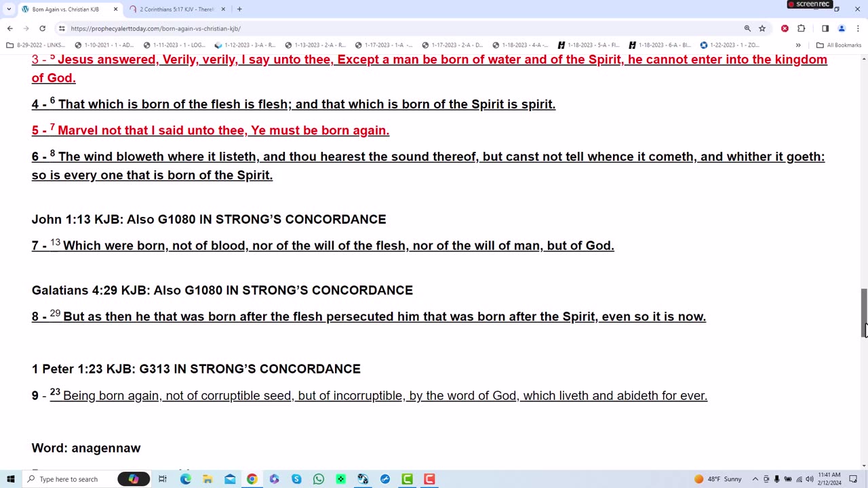Open the 1-18-2023 6-A bookmark
Image resolution: width=868 pixels, height=488 pixels.
pyautogui.click(x=660, y=45)
